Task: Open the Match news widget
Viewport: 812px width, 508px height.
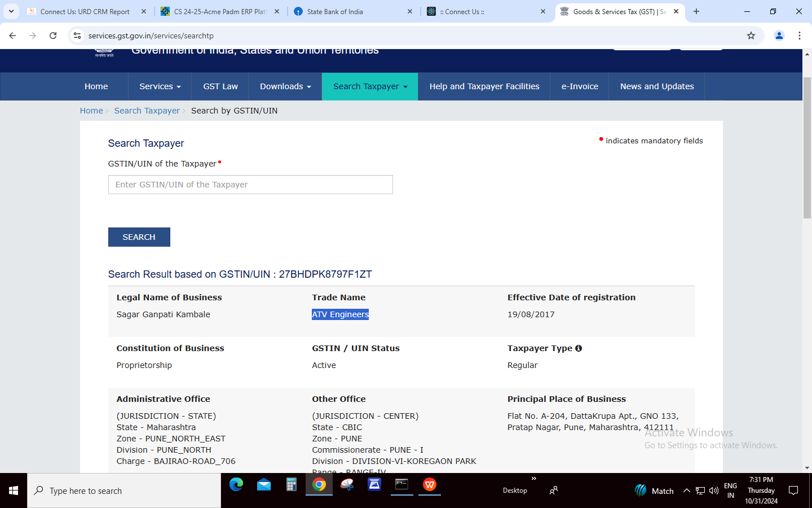Action: 654,491
